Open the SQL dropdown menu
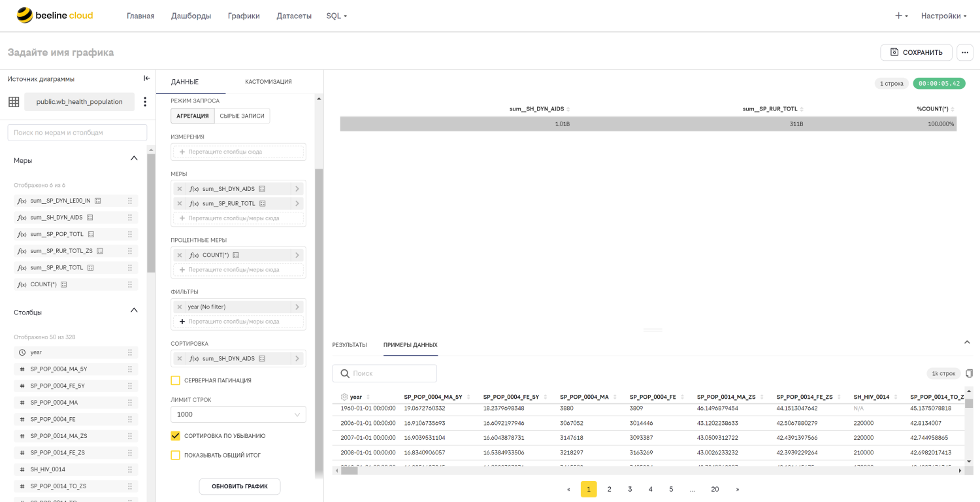The height and width of the screenshot is (502, 980). click(336, 16)
